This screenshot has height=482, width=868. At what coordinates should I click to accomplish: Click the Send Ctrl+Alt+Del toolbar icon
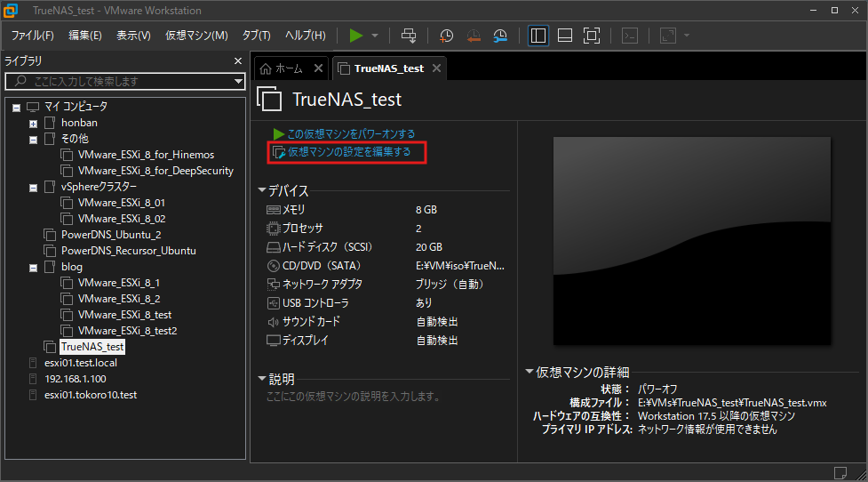tap(409, 36)
